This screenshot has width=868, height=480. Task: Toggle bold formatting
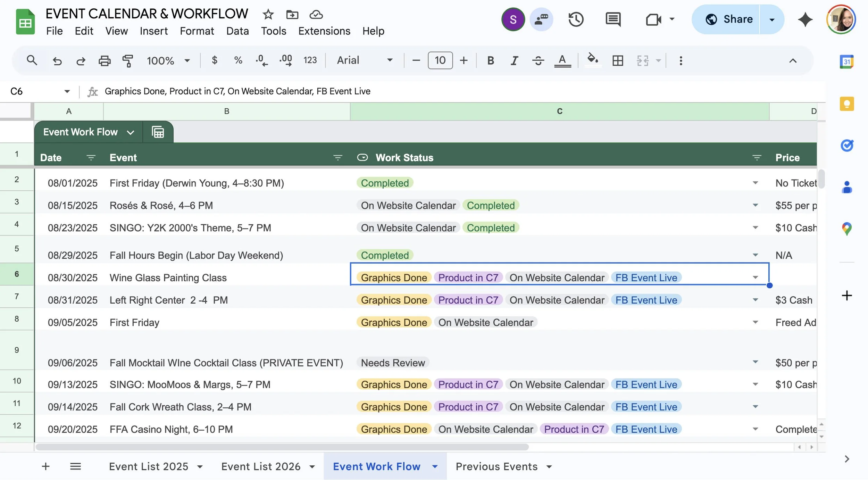490,61
